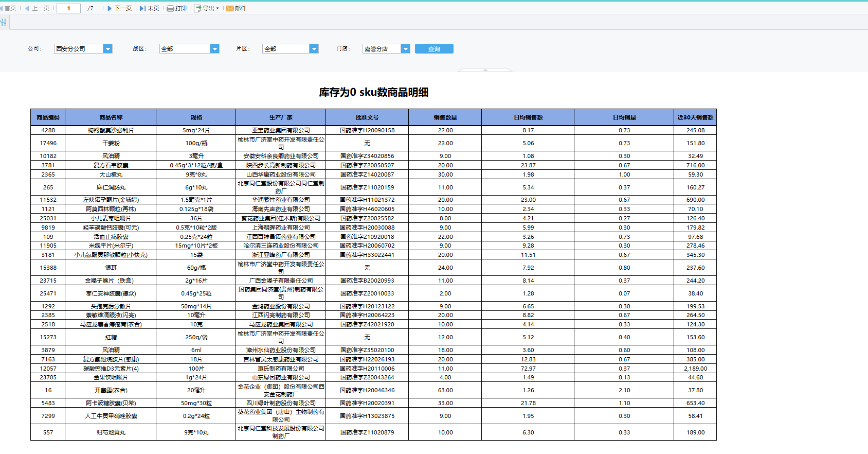The height and width of the screenshot is (454, 868).
Task: Click the 商品名称 column header
Action: [111, 117]
